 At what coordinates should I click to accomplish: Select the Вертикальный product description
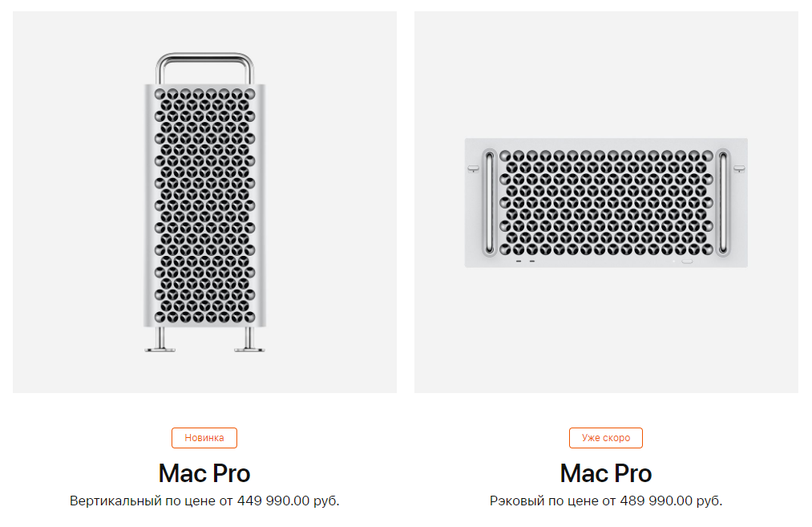[x=204, y=499]
